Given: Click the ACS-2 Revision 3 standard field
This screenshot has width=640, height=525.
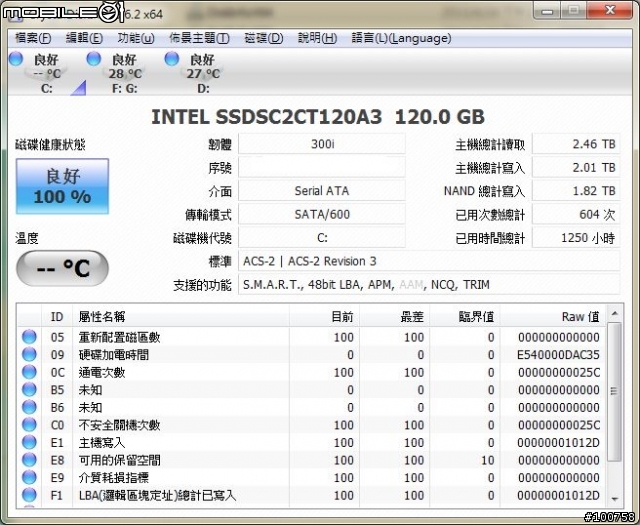Looking at the screenshot, I should click(429, 261).
